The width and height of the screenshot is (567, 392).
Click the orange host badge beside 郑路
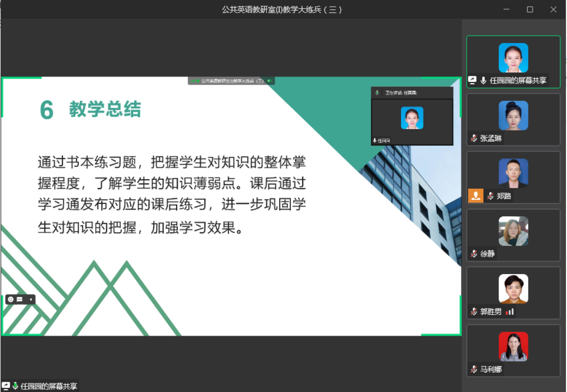(x=476, y=196)
